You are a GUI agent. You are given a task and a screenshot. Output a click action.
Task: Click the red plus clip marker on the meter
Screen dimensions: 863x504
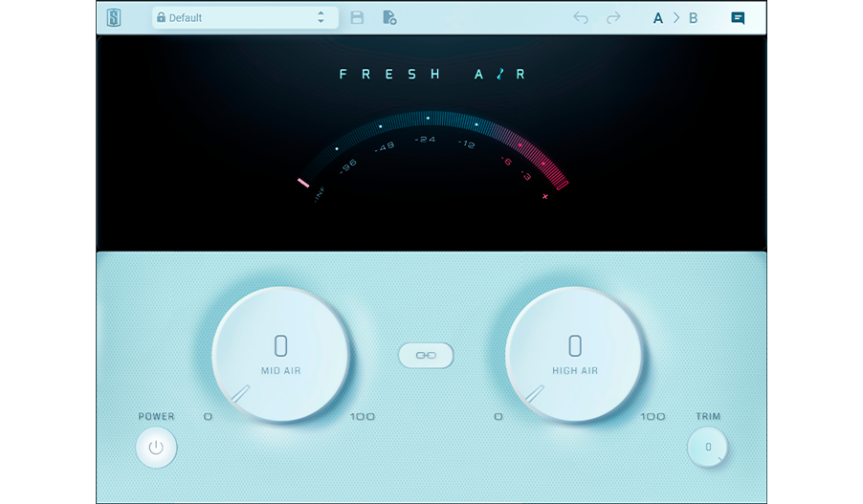(x=545, y=196)
